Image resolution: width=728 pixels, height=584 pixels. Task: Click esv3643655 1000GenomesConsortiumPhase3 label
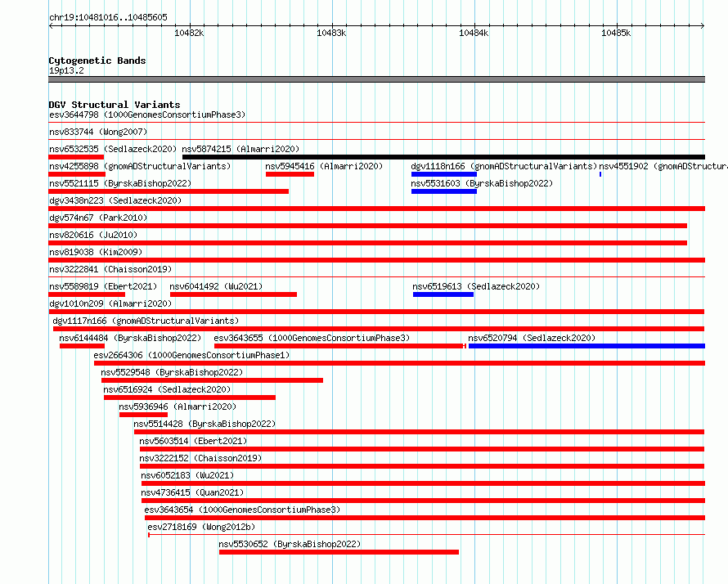[312, 338]
